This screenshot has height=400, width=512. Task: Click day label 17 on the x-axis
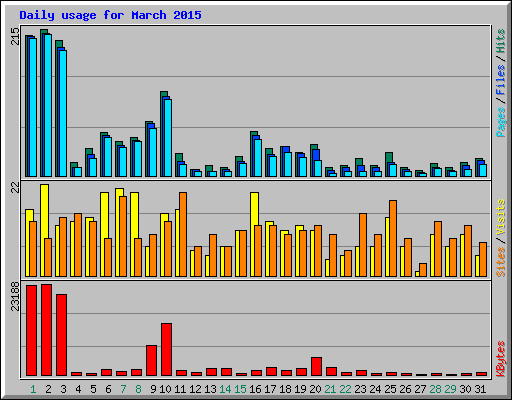pyautogui.click(x=270, y=389)
